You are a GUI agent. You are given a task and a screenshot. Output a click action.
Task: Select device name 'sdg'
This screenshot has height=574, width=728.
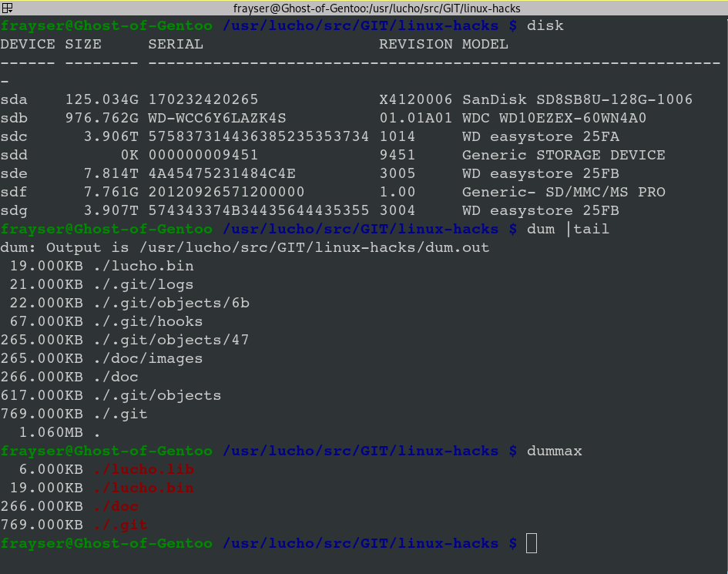click(14, 210)
